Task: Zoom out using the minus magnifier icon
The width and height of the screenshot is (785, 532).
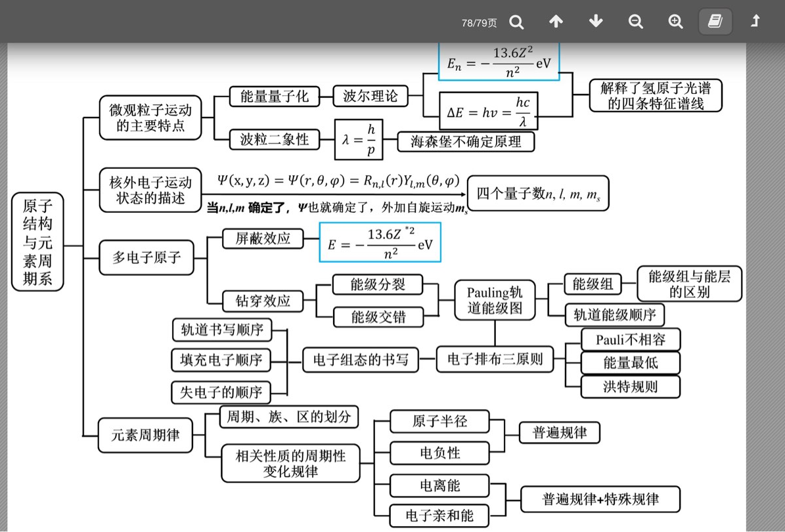Action: 635,22
